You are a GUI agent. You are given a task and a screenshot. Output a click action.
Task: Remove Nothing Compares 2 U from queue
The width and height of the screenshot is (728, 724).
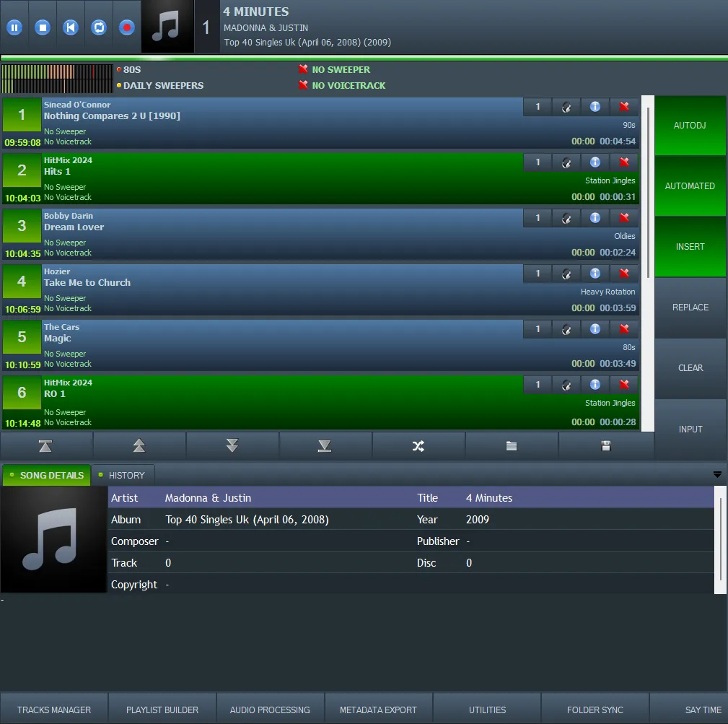coord(624,108)
